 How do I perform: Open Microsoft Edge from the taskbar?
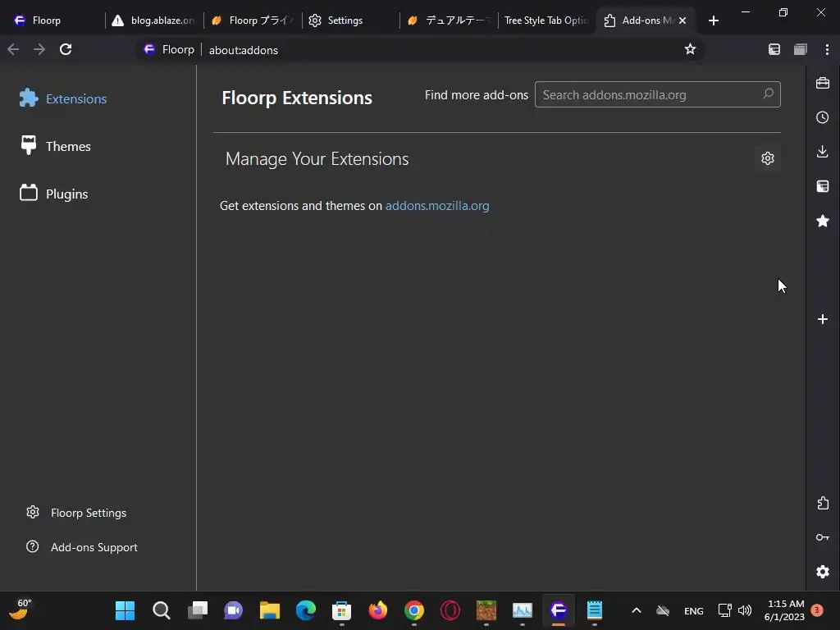coord(306,610)
